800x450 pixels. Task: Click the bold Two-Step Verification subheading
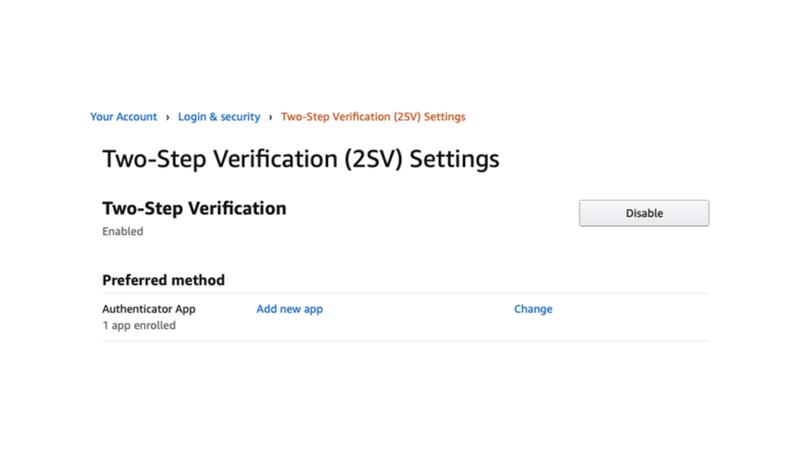[x=194, y=208]
